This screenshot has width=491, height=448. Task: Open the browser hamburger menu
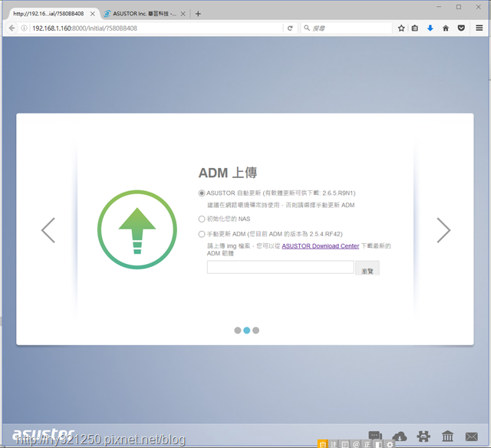[x=479, y=28]
